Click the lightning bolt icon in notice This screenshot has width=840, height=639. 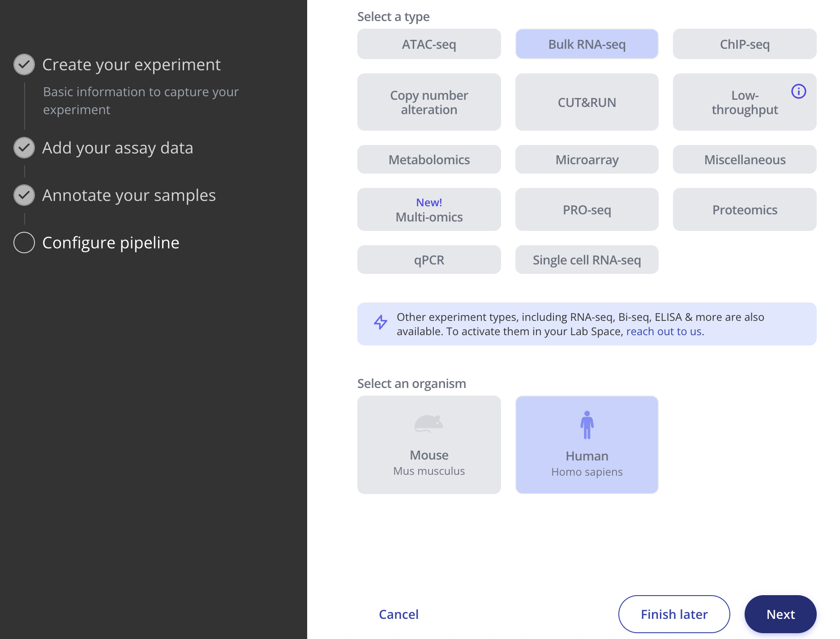381,322
